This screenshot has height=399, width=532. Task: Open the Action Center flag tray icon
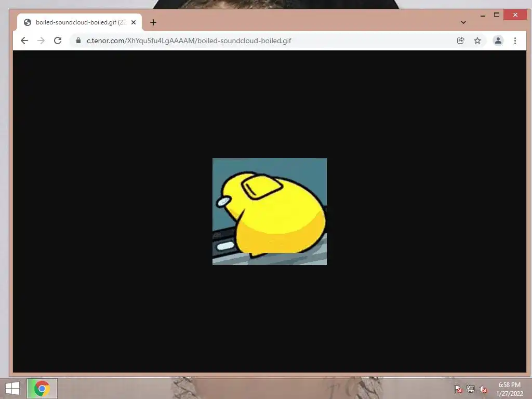point(458,389)
